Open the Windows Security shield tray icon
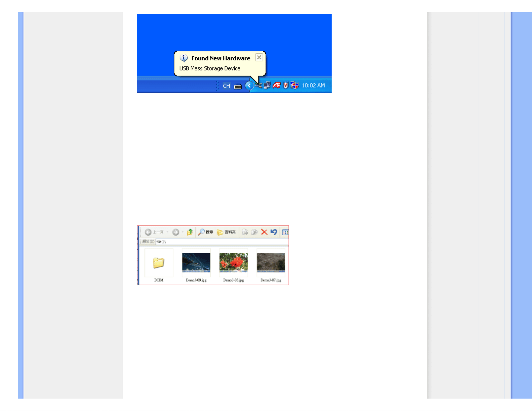 [294, 86]
